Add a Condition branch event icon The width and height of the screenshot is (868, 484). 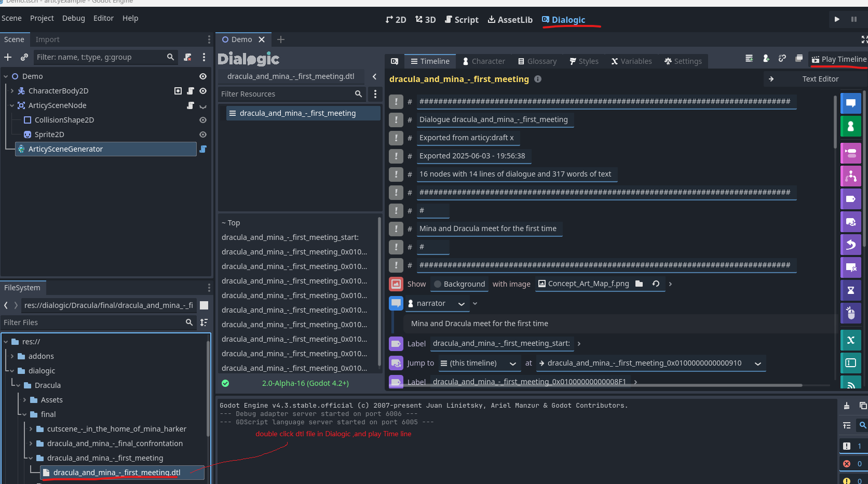[x=850, y=176]
